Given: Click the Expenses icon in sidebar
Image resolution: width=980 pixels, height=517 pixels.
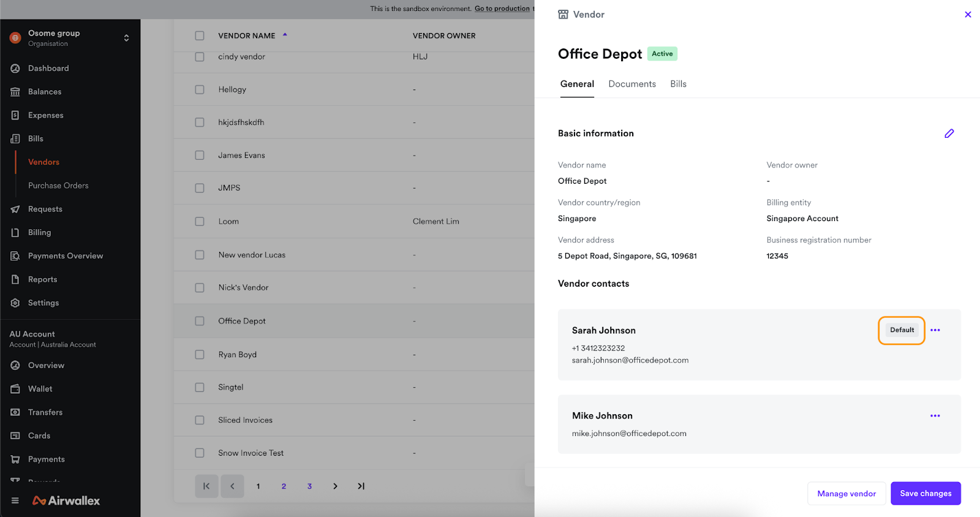Looking at the screenshot, I should (15, 115).
